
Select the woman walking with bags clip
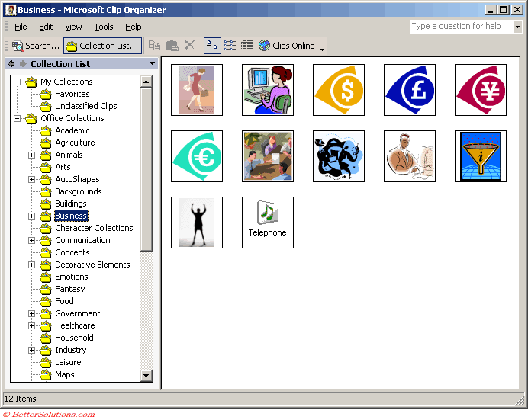197,90
